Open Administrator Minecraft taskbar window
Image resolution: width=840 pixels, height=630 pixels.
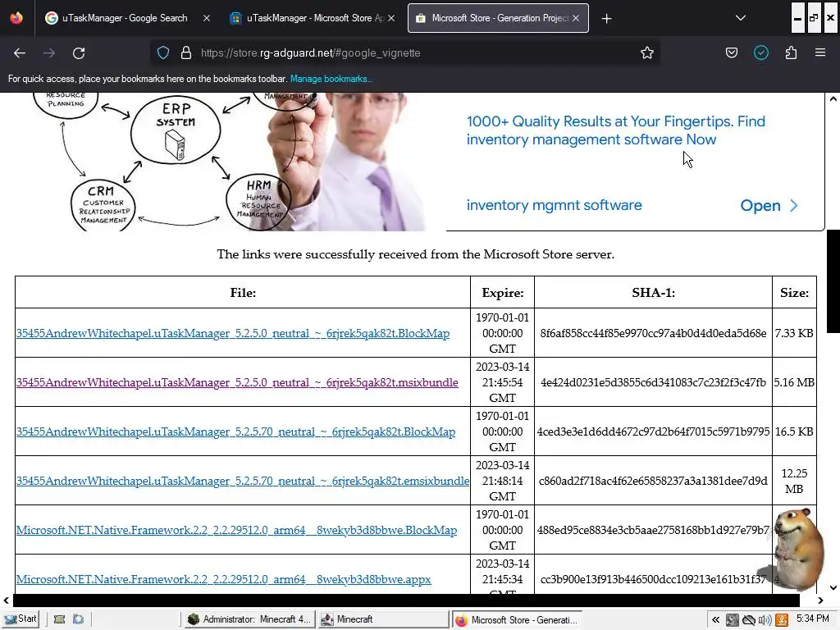pos(249,619)
